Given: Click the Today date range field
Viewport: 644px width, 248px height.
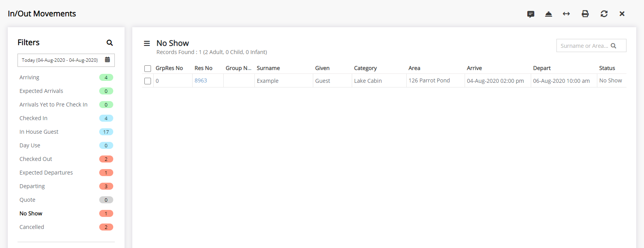Looking at the screenshot, I should [66, 60].
